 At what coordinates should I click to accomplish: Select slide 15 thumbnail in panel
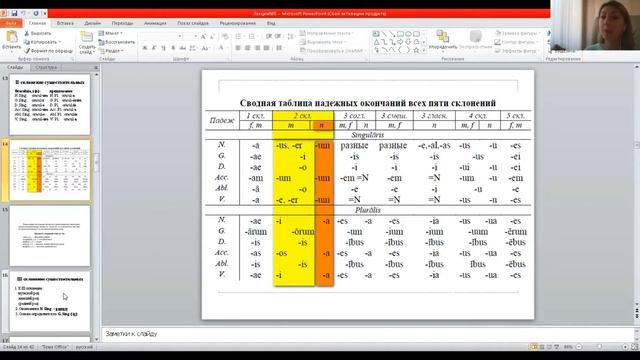tap(50, 236)
